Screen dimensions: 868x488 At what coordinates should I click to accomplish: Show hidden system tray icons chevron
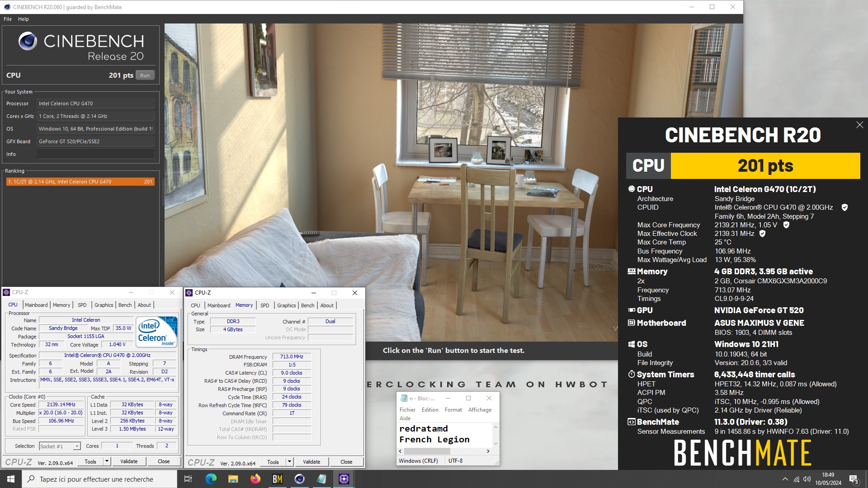coord(785,479)
